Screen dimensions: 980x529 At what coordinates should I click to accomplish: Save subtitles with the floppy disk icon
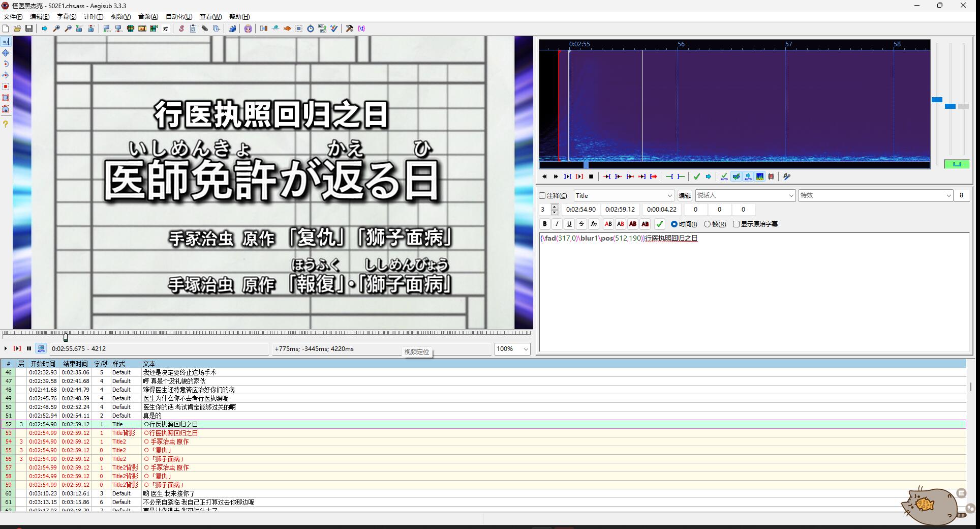(29, 28)
